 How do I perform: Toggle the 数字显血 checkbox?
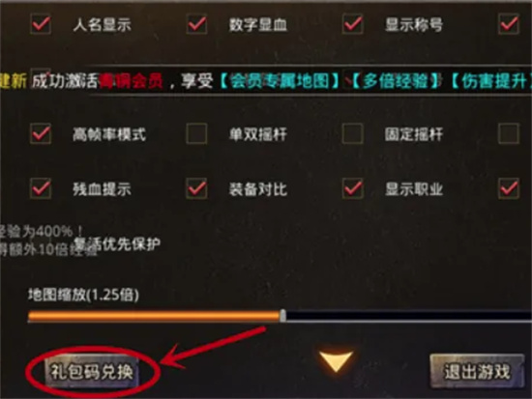tap(196, 24)
